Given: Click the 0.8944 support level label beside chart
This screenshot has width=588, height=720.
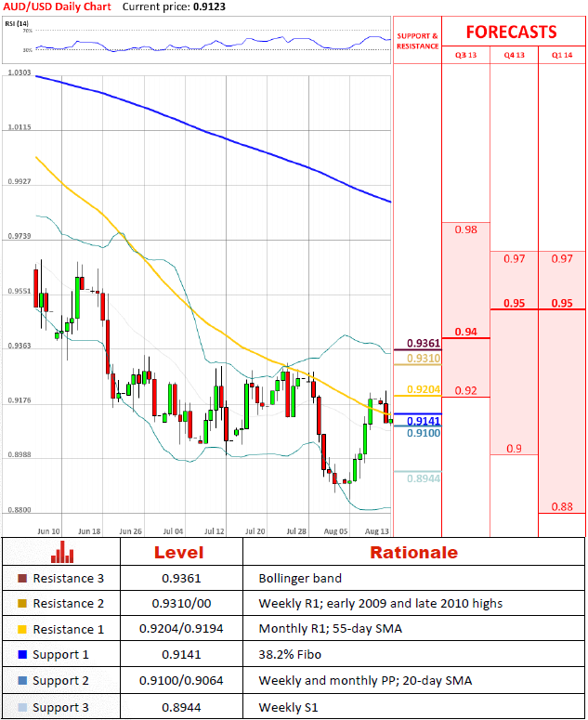Looking at the screenshot, I should coord(424,478).
